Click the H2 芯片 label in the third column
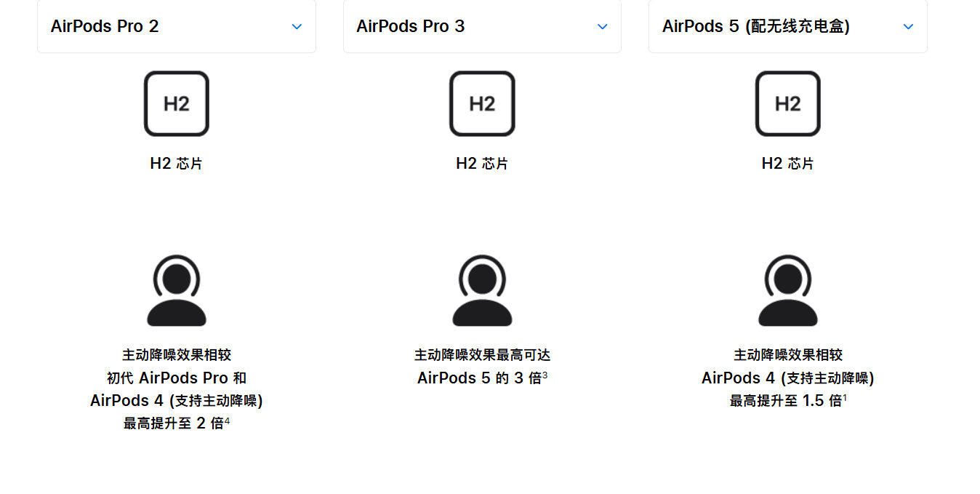Screen dimensions: 980x494 pyautogui.click(x=788, y=164)
